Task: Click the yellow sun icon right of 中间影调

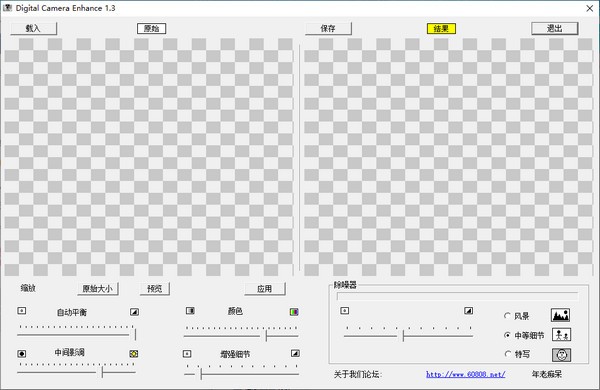Action: coord(134,354)
